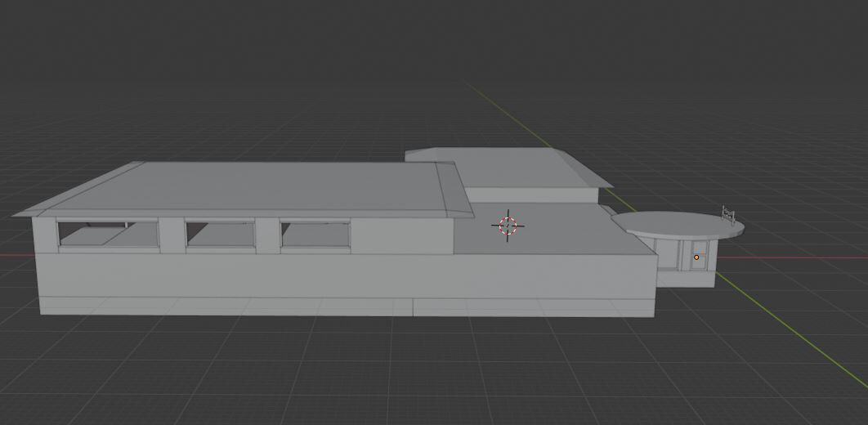Click the pillar between middle and right windows

[x=267, y=235]
